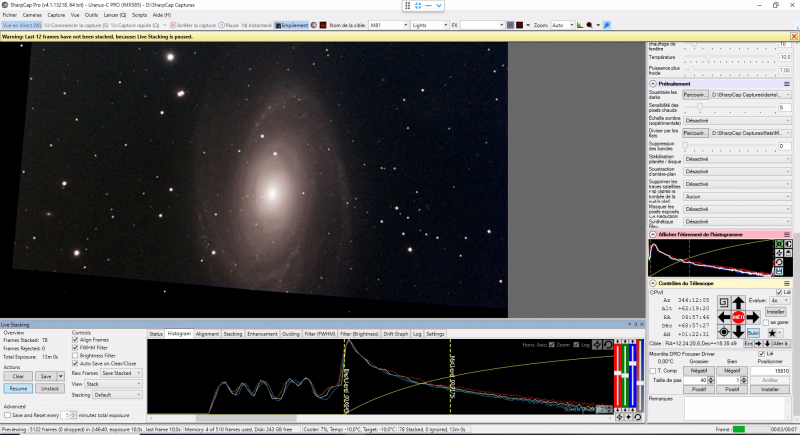Switch to the Status tab
The height and width of the screenshot is (435, 800).
pos(156,334)
